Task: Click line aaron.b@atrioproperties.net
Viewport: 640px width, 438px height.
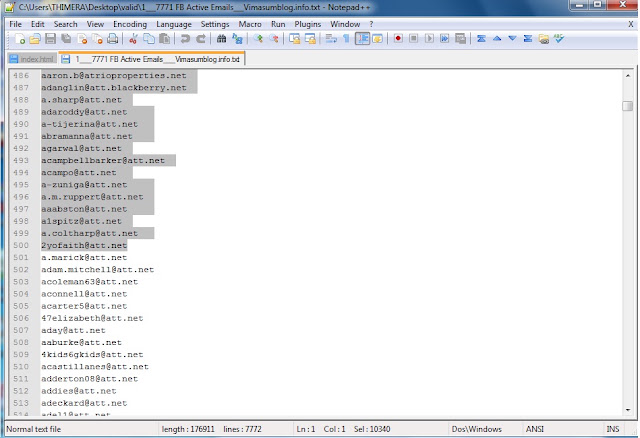Action: [x=114, y=76]
